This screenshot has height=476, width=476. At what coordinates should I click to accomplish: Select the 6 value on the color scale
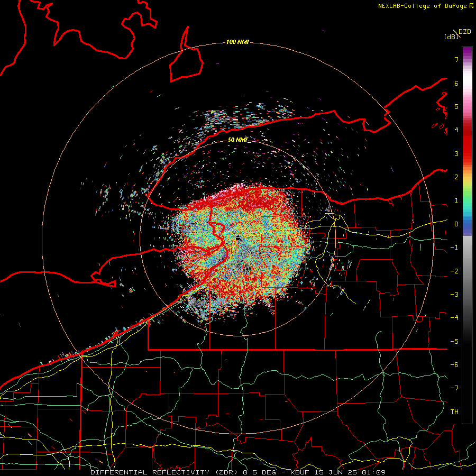click(456, 83)
